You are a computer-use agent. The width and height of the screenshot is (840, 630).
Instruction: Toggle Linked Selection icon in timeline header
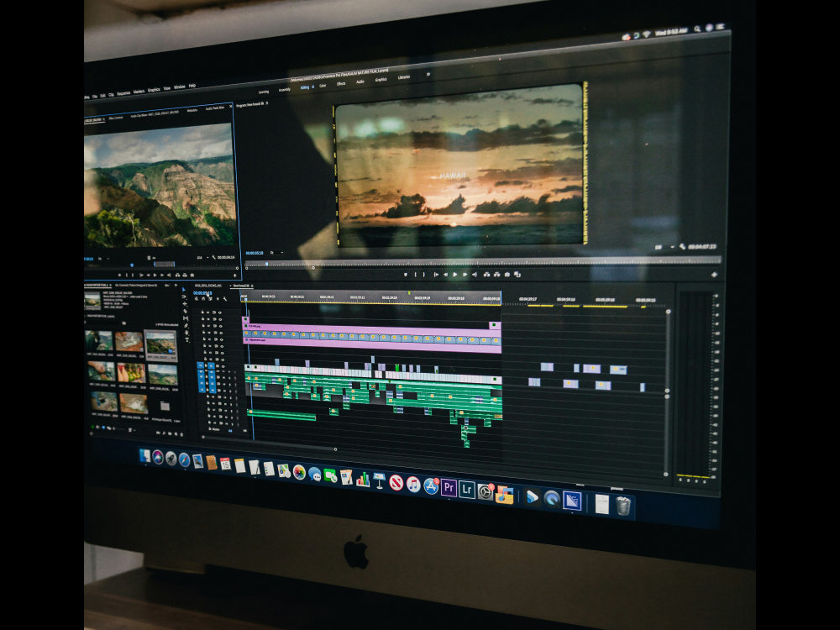210,299
